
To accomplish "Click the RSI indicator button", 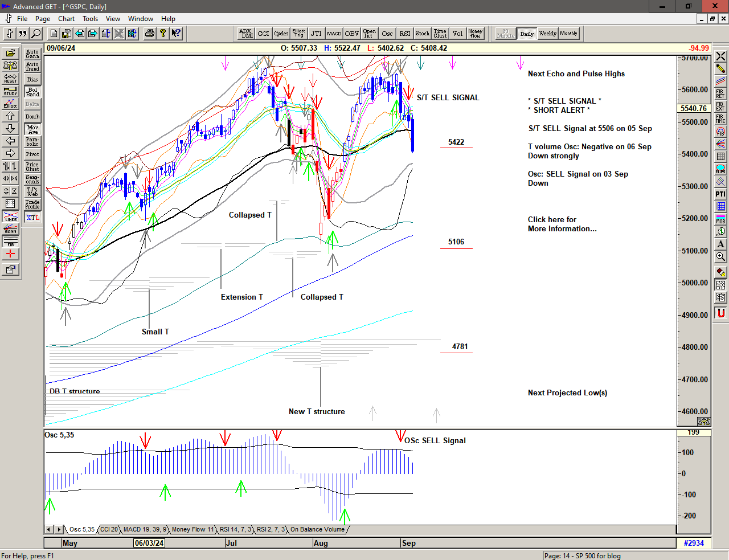I will tap(404, 34).
